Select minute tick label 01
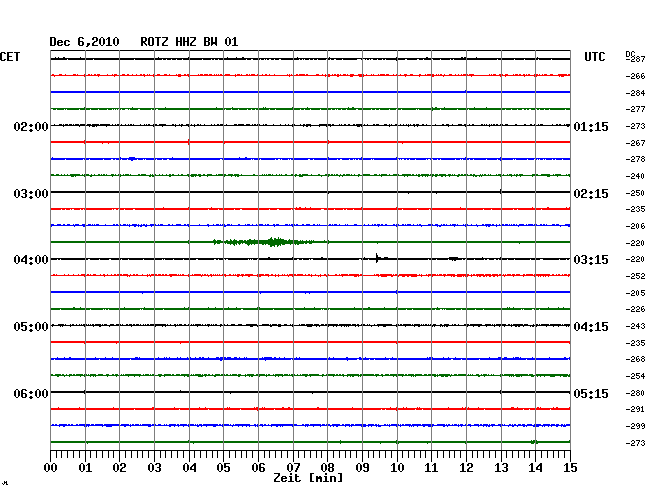650x494 pixels. click(x=85, y=467)
